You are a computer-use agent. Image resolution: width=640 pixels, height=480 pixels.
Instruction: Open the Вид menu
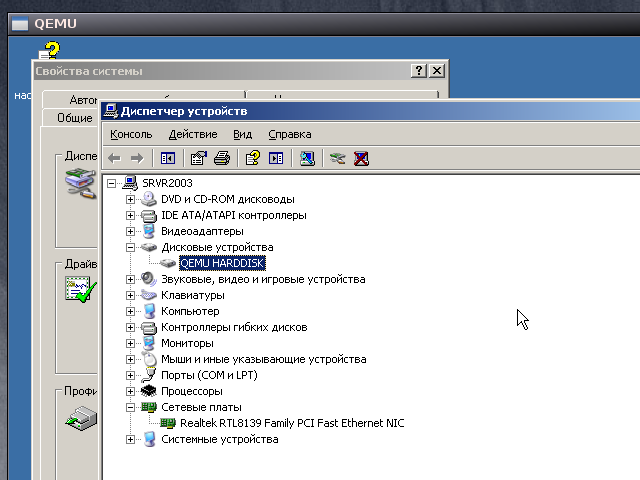[x=242, y=134]
